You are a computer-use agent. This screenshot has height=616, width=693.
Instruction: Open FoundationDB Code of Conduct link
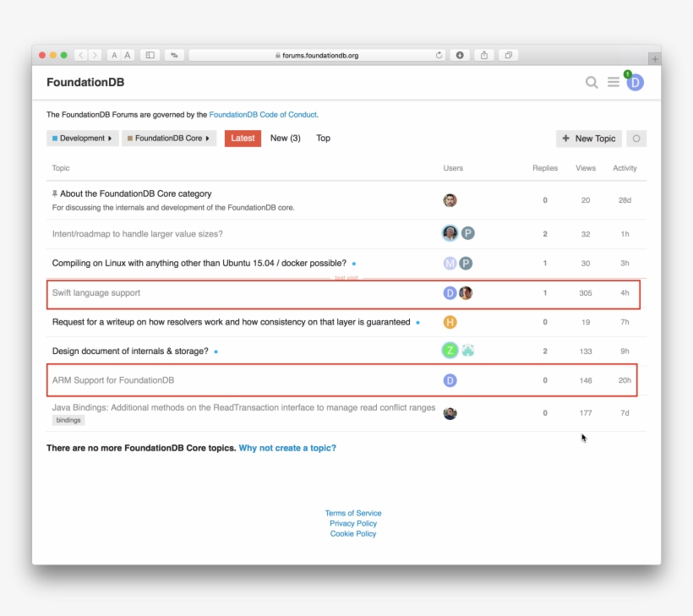[x=263, y=115]
